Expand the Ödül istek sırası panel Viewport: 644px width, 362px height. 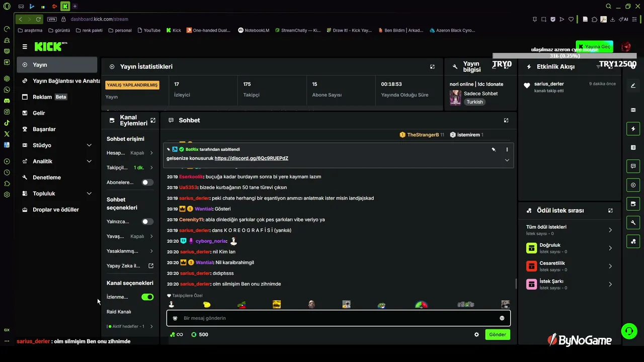(610, 211)
